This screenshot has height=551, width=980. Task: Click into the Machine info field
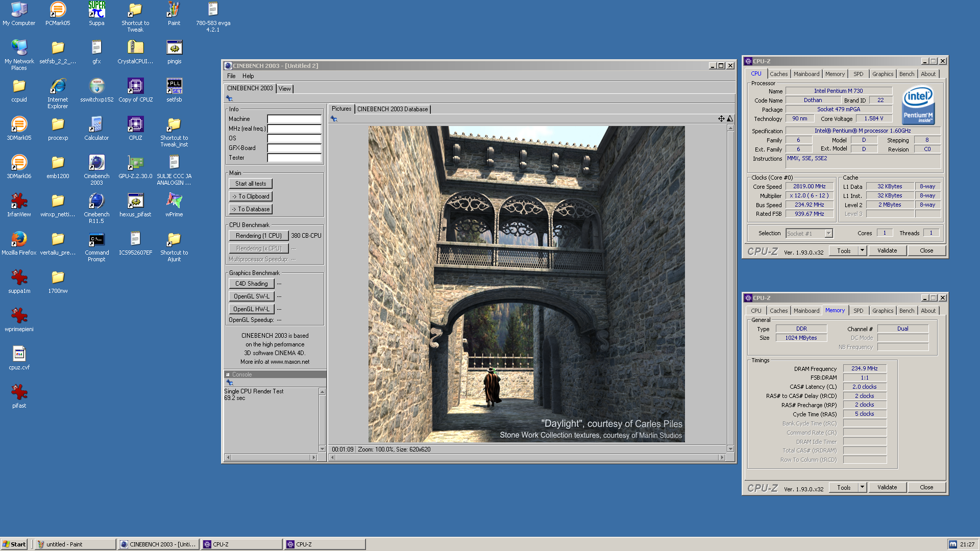pos(295,119)
